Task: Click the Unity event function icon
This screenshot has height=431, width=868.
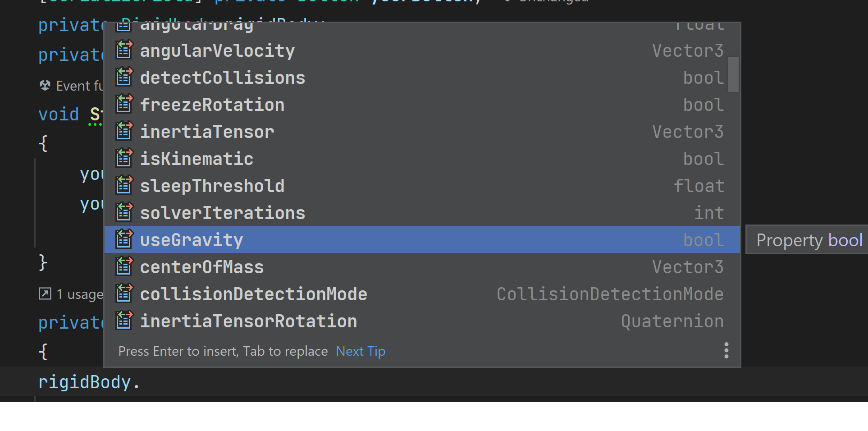Action: coord(45,85)
